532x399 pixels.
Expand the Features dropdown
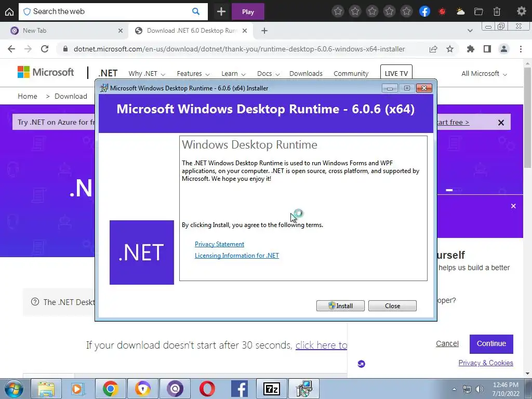point(193,74)
